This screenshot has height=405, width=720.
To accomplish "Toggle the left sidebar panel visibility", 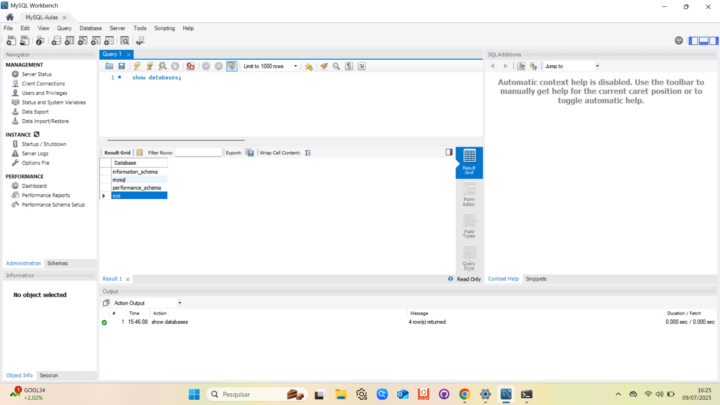I will tap(693, 41).
